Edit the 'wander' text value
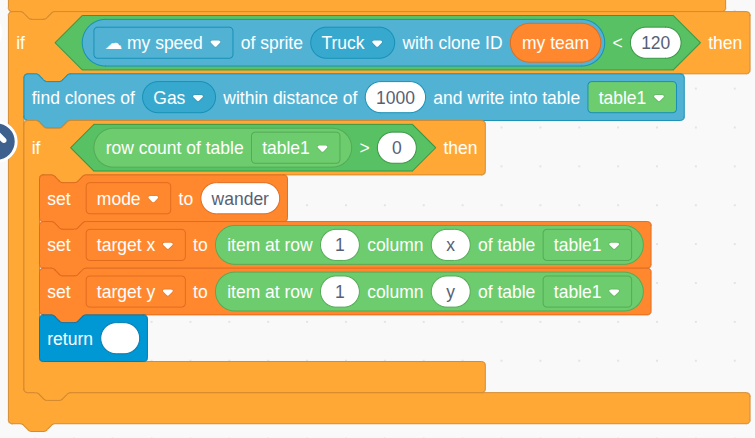Image resolution: width=755 pixels, height=438 pixels. coord(240,199)
